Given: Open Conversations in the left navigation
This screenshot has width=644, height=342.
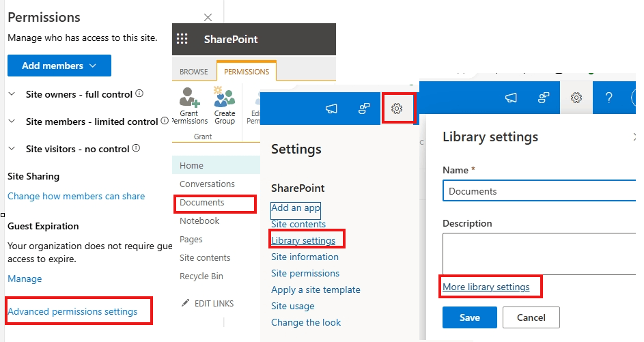Looking at the screenshot, I should (x=207, y=184).
